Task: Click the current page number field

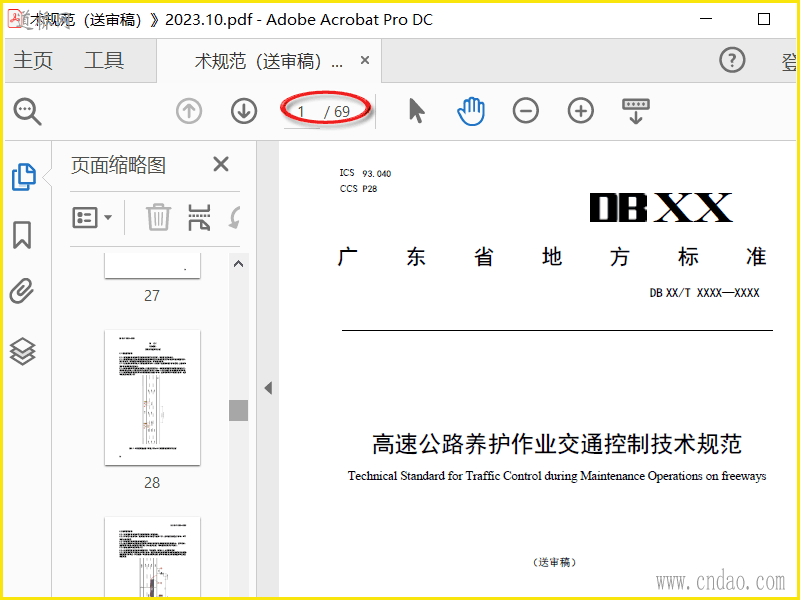Action: click(x=302, y=111)
